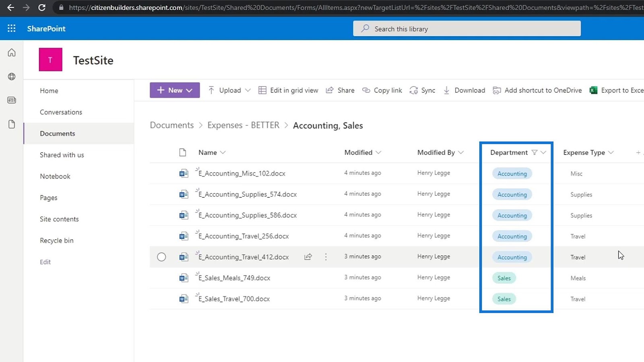The height and width of the screenshot is (362, 644).
Task: Open Site contents in left navigation
Action: pos(59,219)
